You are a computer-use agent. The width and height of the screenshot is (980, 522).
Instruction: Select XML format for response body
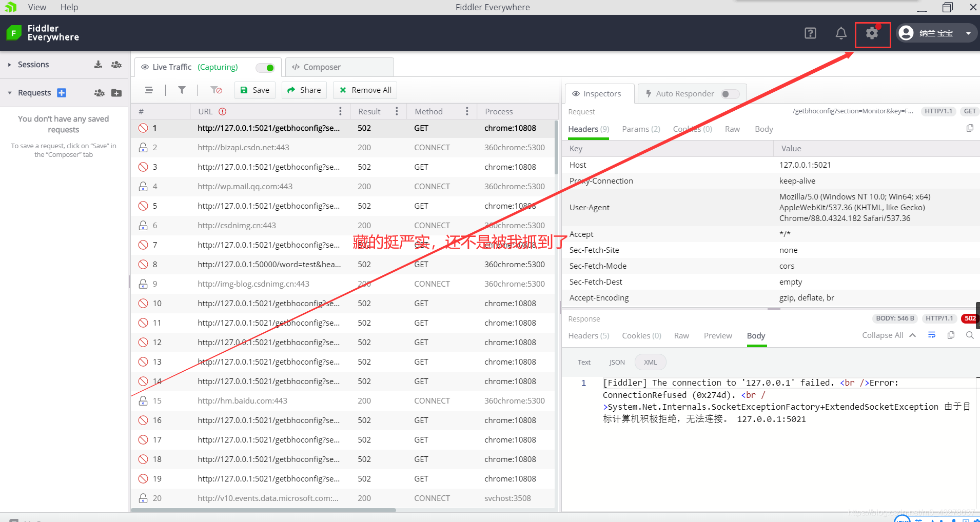point(650,363)
